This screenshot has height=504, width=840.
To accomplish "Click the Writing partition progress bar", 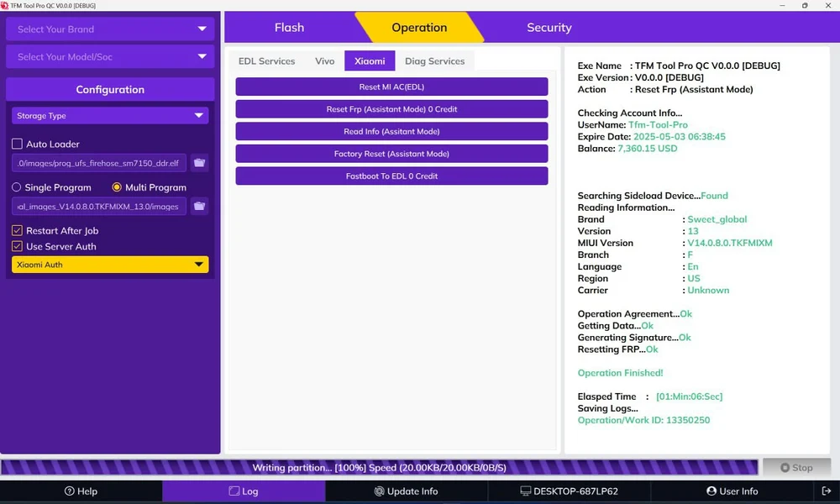I will [x=379, y=468].
